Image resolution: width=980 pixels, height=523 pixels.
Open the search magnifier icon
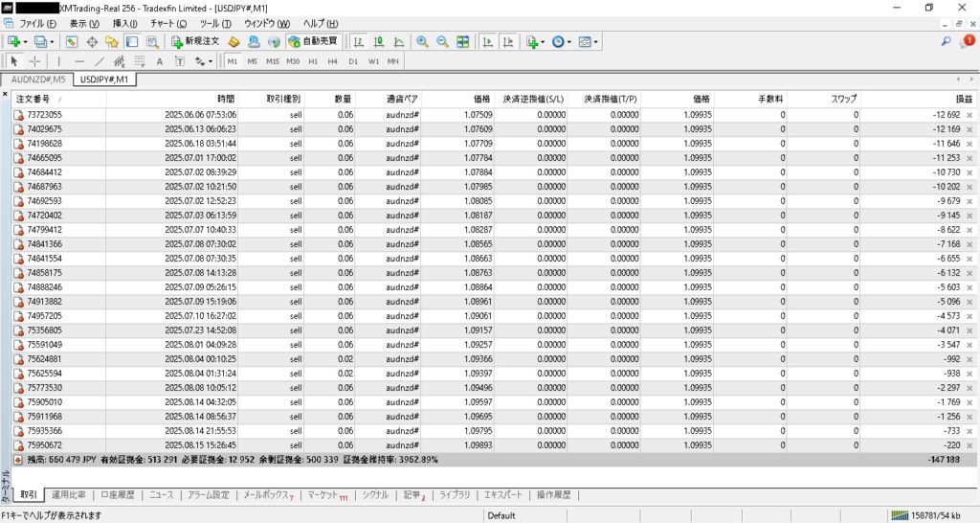click(947, 42)
